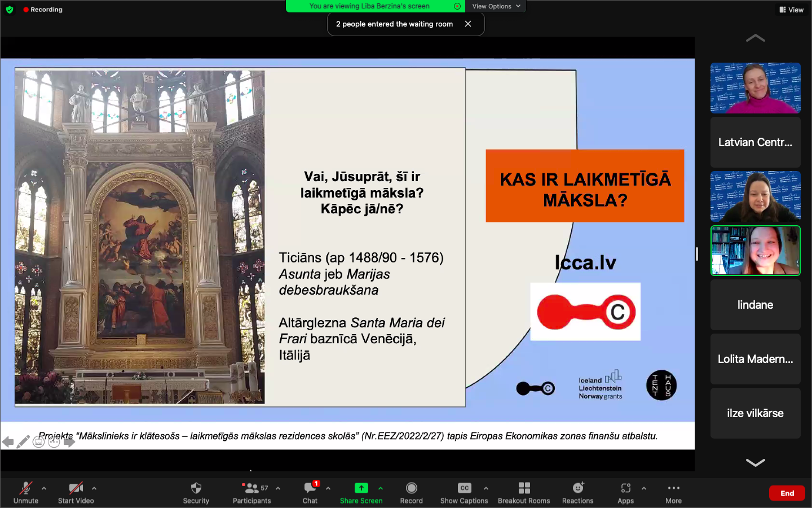Click the participant count 57
Image resolution: width=812 pixels, height=508 pixels.
tap(264, 488)
